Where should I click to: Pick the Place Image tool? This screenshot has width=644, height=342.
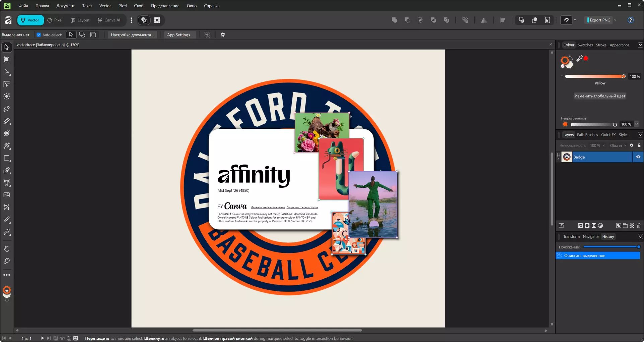click(7, 195)
